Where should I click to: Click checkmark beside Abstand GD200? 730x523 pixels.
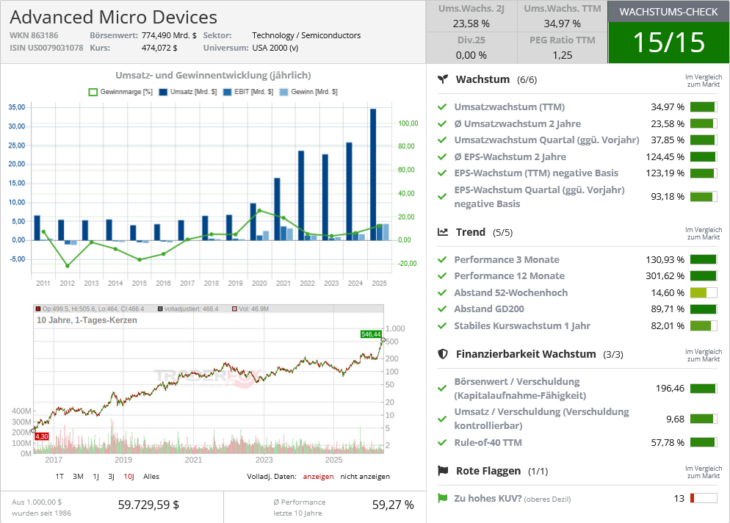(442, 309)
